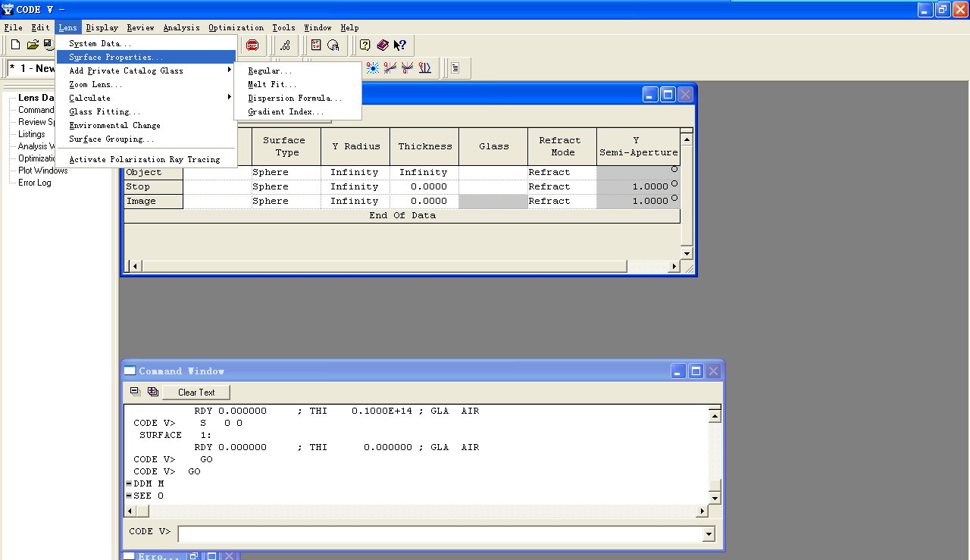Click Command Window scroll up arrow
Image resolution: width=970 pixels, height=560 pixels.
click(715, 416)
